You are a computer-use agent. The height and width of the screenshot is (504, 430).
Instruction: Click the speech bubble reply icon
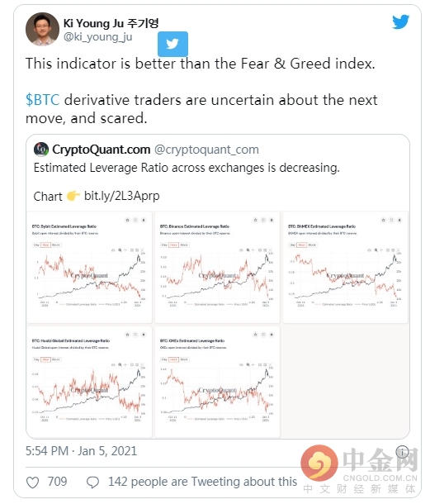(x=92, y=483)
